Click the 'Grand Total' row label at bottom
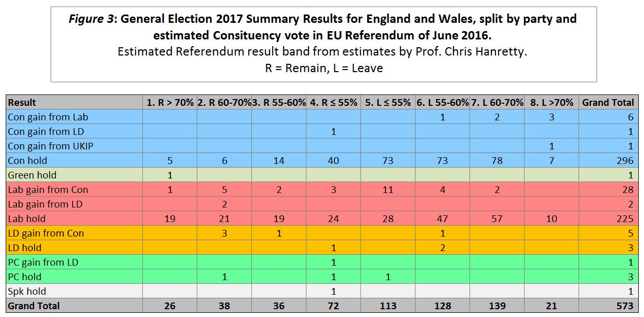 [x=34, y=306]
